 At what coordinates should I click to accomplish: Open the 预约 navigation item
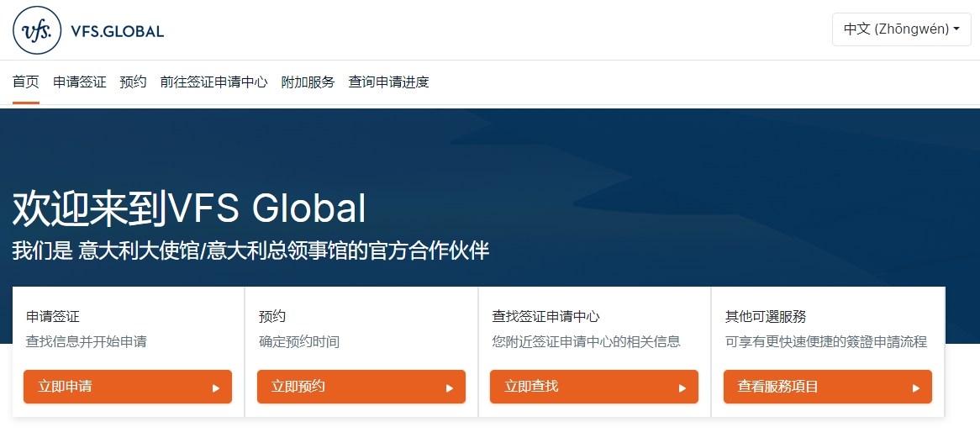click(x=133, y=82)
